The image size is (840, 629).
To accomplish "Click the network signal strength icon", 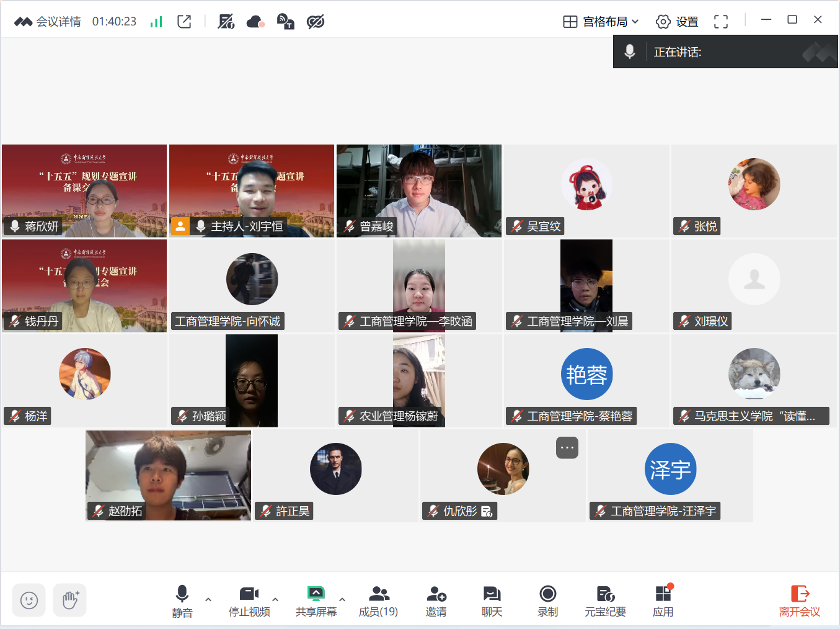I will coord(156,22).
